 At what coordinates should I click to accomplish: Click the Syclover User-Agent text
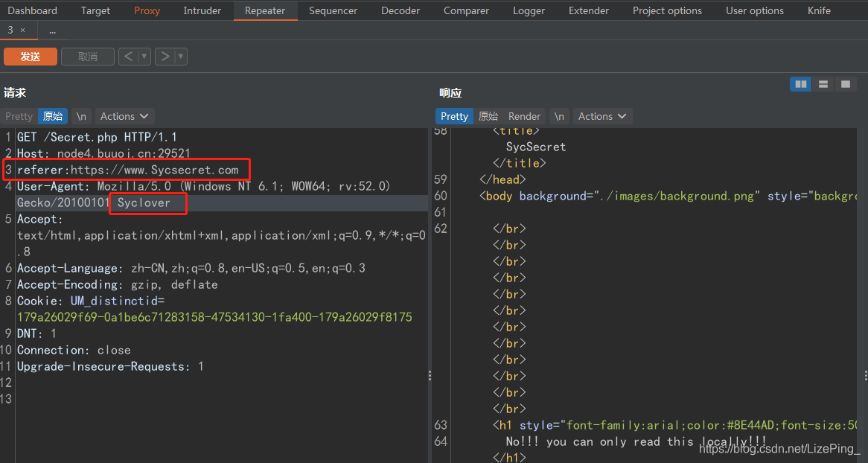click(x=144, y=202)
